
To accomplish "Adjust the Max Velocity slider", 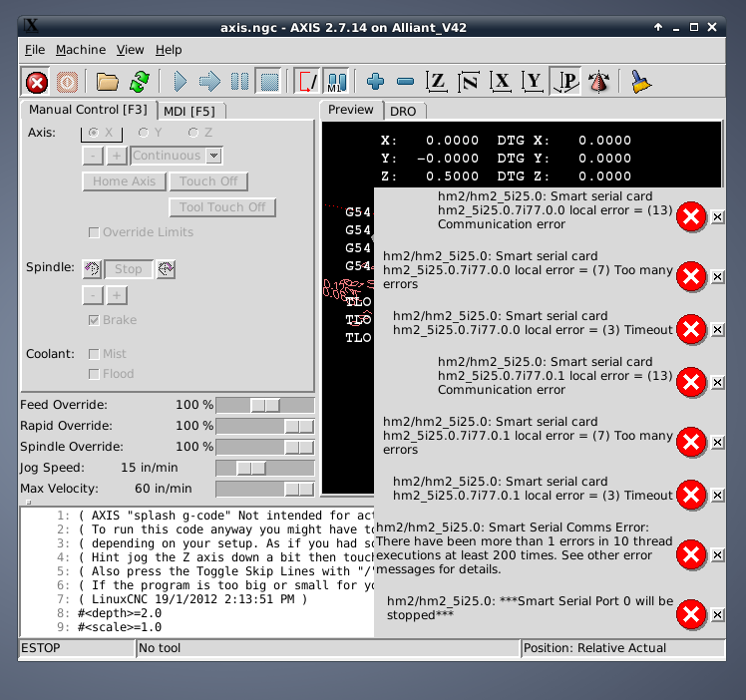I will tap(265, 489).
